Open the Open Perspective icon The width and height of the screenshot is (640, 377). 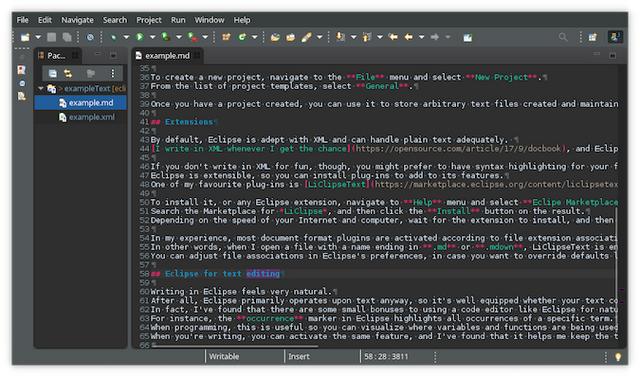[x=593, y=37]
